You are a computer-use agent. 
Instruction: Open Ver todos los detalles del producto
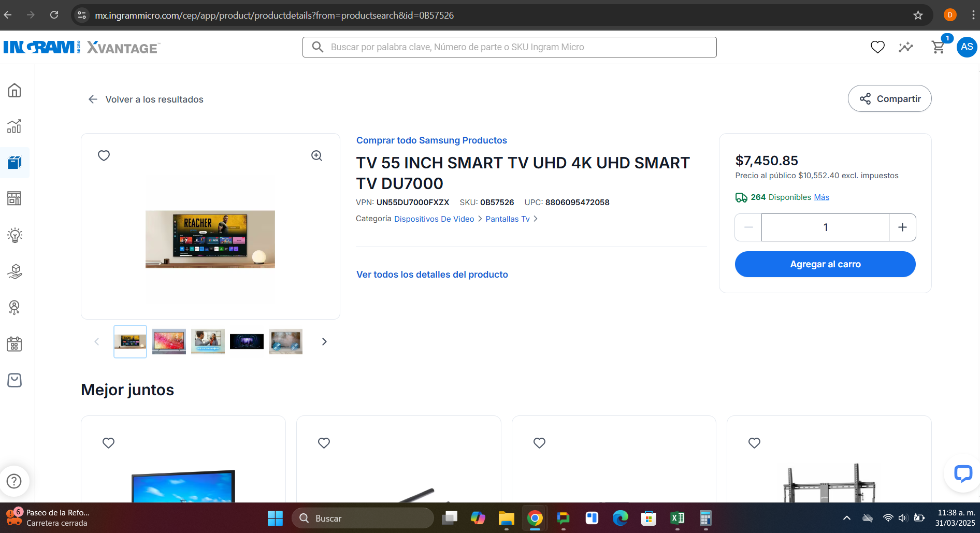tap(432, 275)
